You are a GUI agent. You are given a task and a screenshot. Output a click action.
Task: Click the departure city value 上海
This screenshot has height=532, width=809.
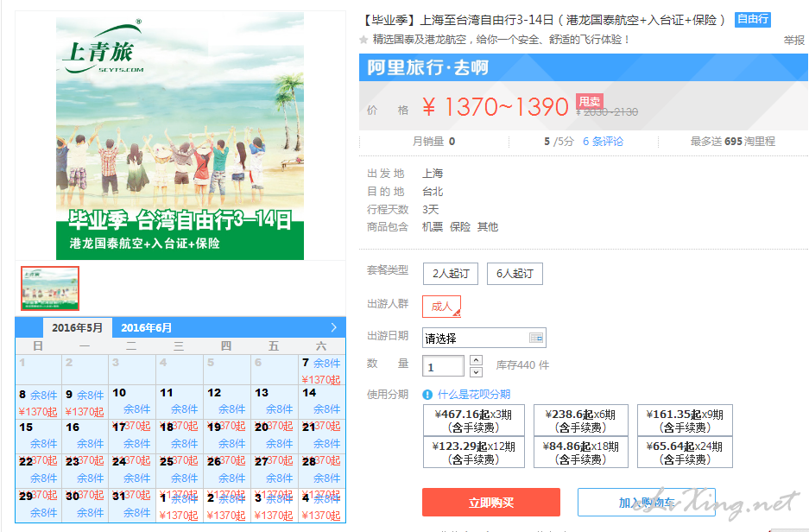[x=433, y=174]
